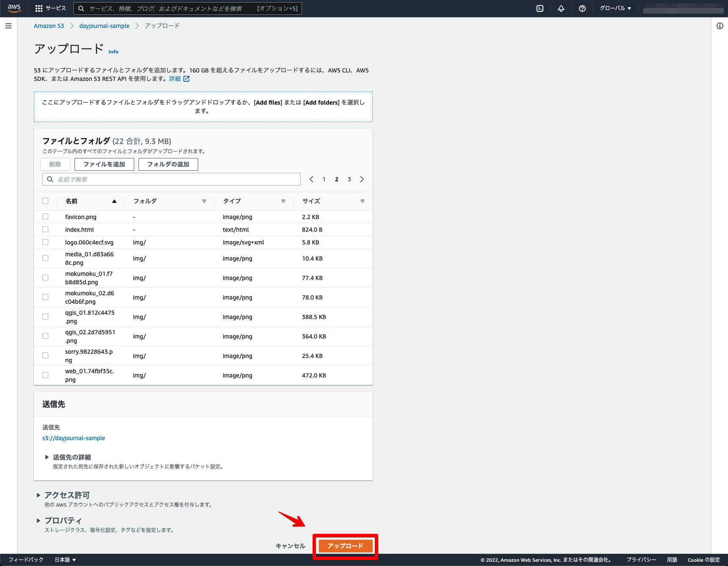Open the services grid menu icon
728x566 pixels.
point(39,8)
